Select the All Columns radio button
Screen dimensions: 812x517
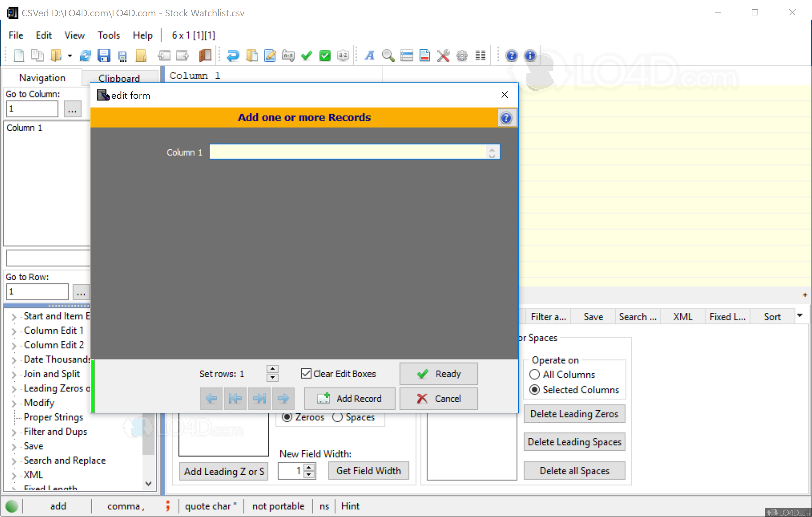[x=534, y=374]
